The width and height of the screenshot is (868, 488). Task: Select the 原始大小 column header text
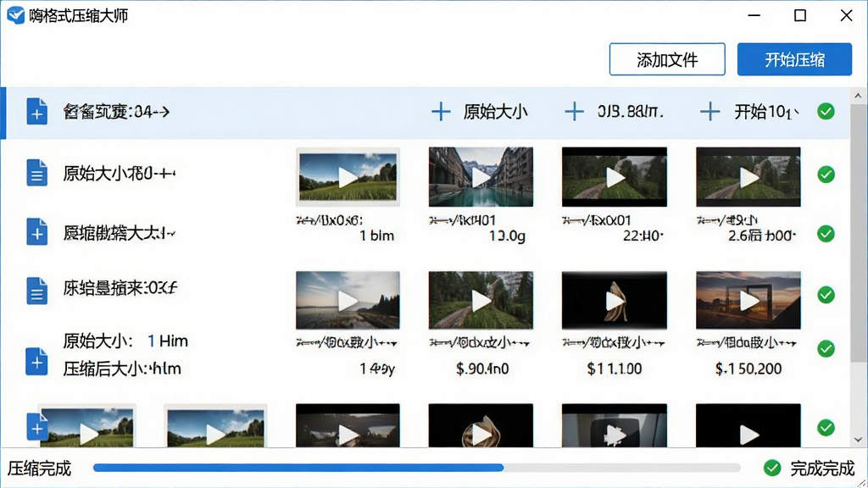pos(495,112)
